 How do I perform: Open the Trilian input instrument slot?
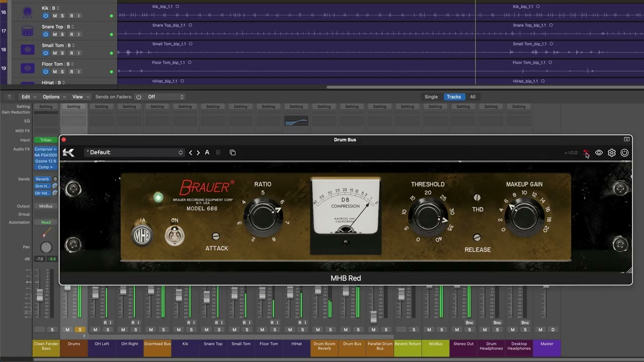click(46, 140)
